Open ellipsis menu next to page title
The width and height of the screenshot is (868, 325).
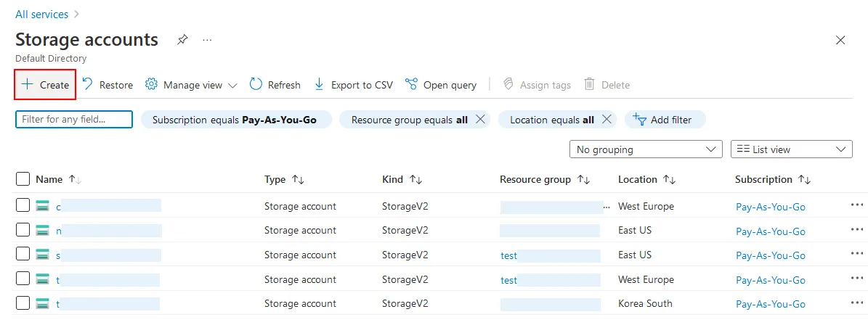coord(207,39)
